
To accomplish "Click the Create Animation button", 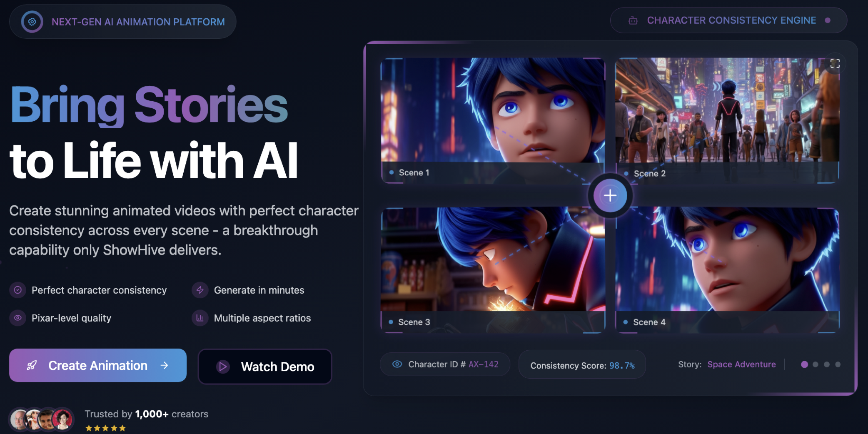I will click(98, 365).
